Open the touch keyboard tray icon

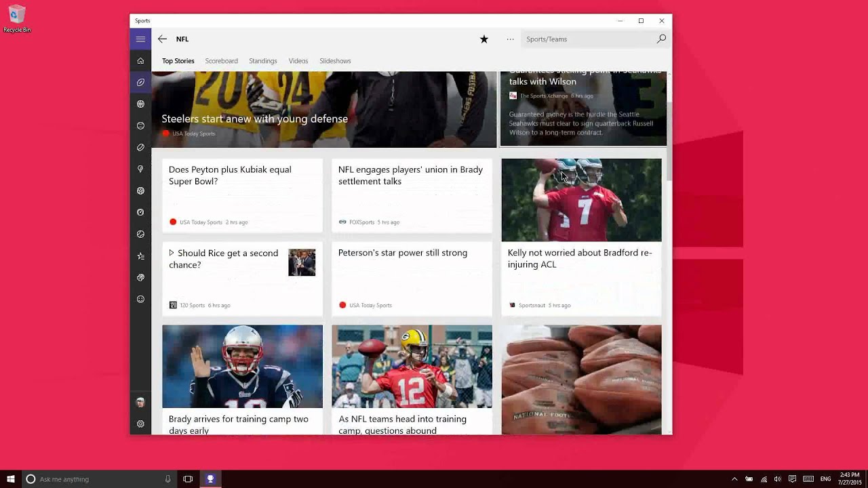pyautogui.click(x=807, y=479)
